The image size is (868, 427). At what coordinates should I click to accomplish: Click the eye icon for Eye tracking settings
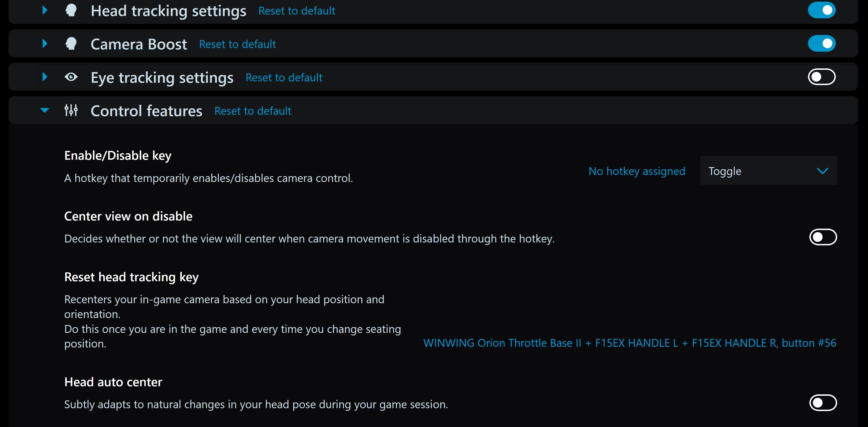click(x=71, y=77)
